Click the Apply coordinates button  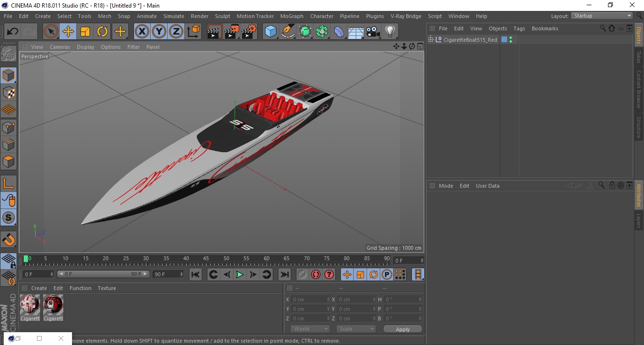coord(402,329)
